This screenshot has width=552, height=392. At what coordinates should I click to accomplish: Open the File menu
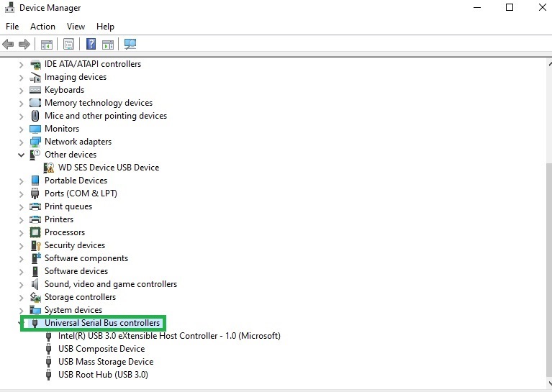(12, 27)
